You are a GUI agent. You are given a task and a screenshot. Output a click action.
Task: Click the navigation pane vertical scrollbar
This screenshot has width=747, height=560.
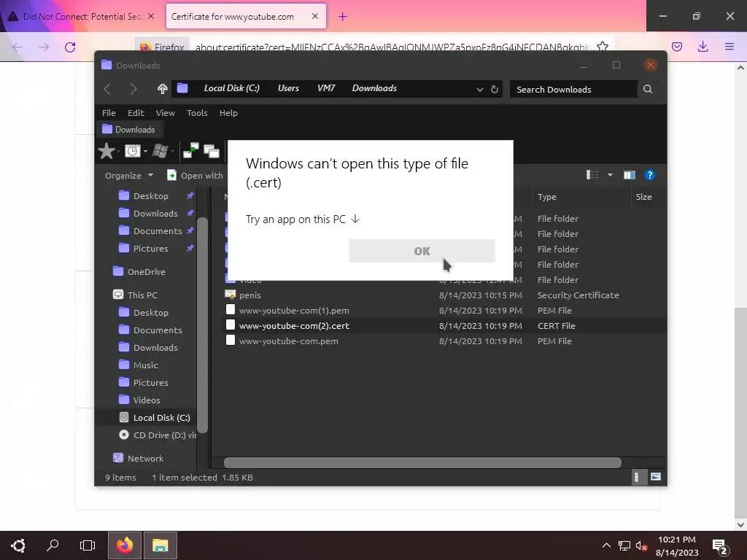[x=203, y=326]
